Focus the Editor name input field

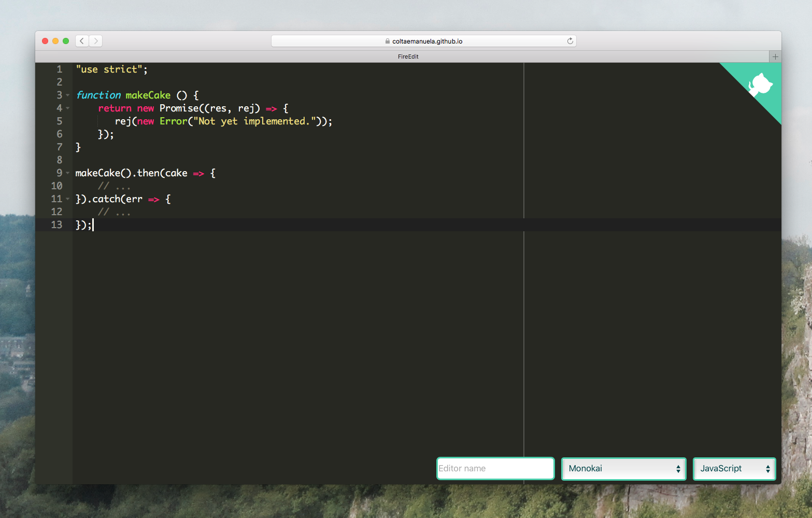496,469
